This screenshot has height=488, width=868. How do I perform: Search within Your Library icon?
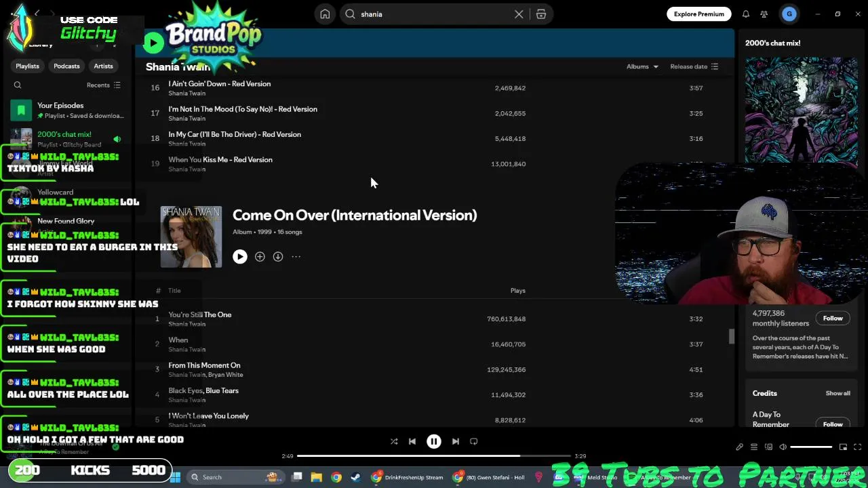[x=18, y=85]
